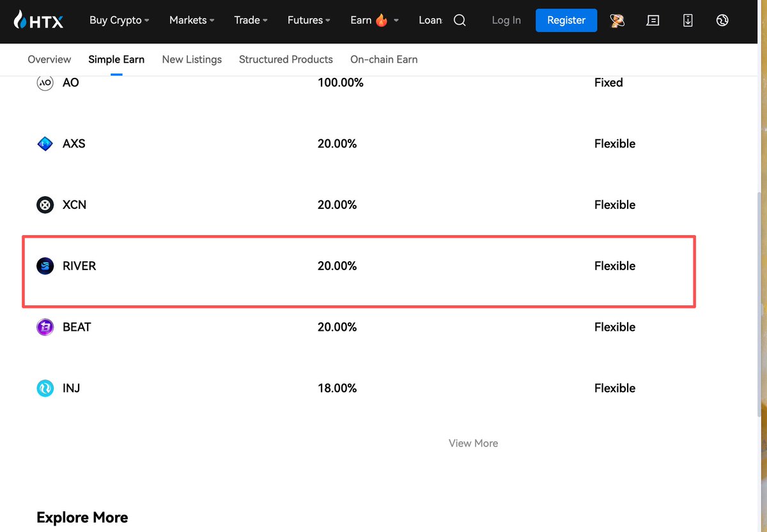The height and width of the screenshot is (532, 767).
Task: Expand the Trade dropdown menu
Action: 251,20
